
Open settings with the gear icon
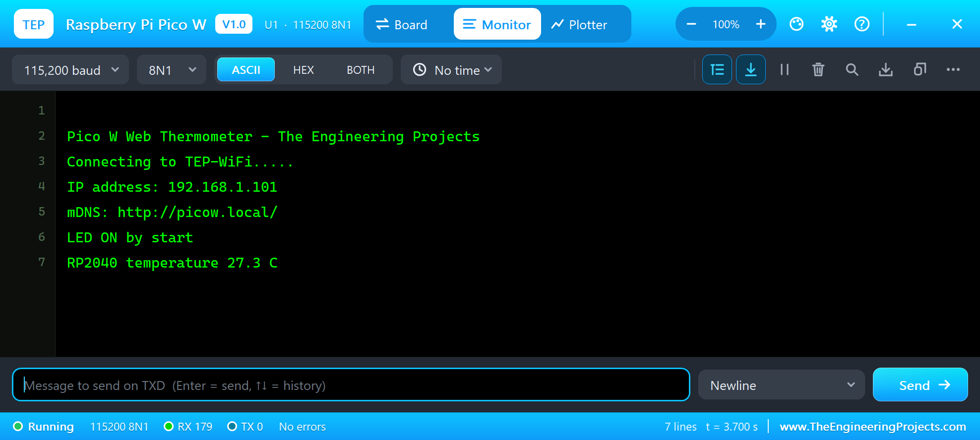click(x=829, y=24)
